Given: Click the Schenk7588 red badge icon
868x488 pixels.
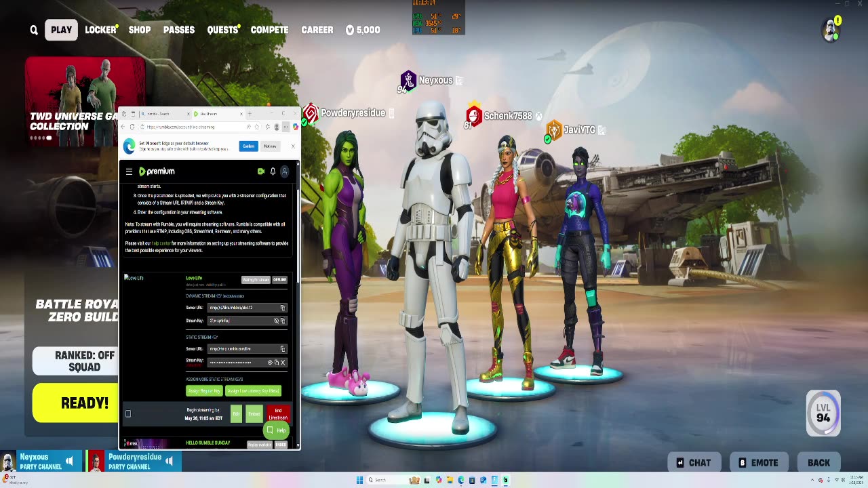Looking at the screenshot, I should point(473,116).
